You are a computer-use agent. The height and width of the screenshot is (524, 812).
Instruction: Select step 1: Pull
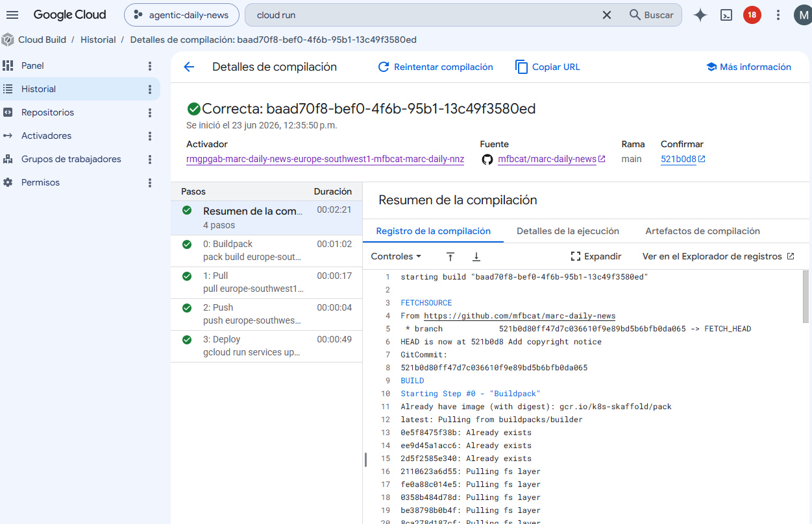(x=266, y=282)
